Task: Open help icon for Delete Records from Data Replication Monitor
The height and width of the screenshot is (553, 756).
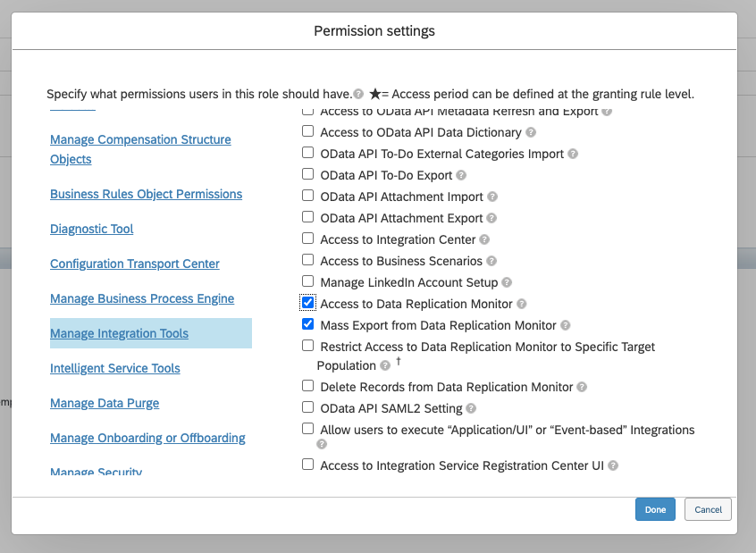Action: point(582,387)
